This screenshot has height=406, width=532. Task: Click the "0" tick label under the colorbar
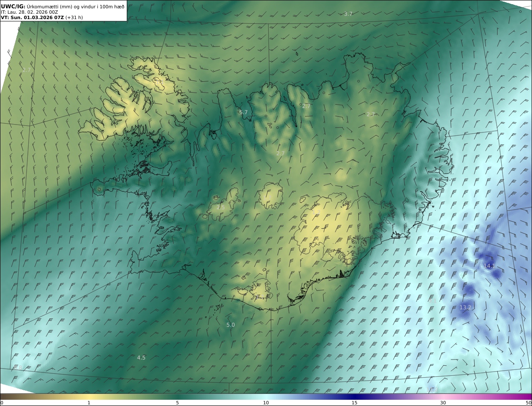tap(2, 403)
